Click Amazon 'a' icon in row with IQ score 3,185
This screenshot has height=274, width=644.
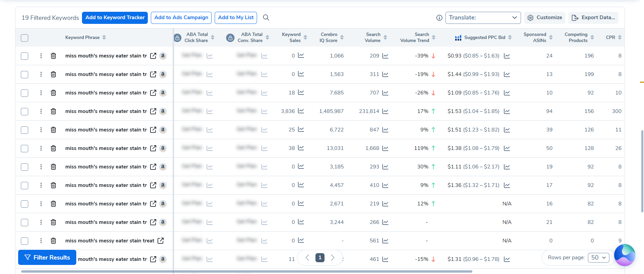(163, 167)
